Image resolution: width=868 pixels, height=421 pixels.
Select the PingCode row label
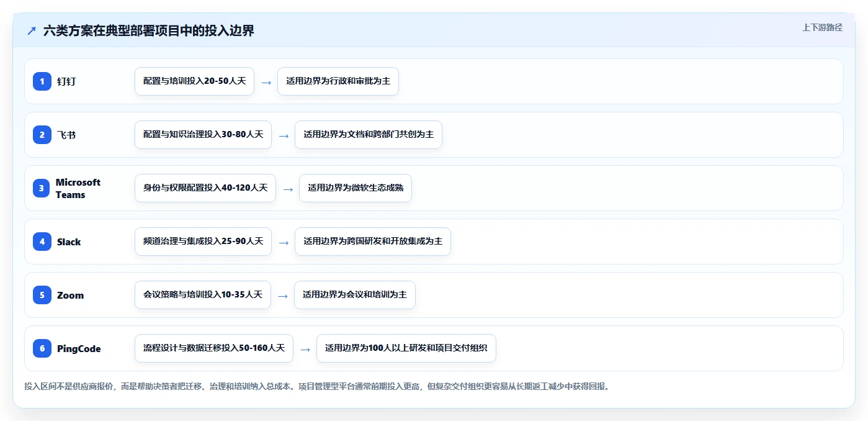79,348
